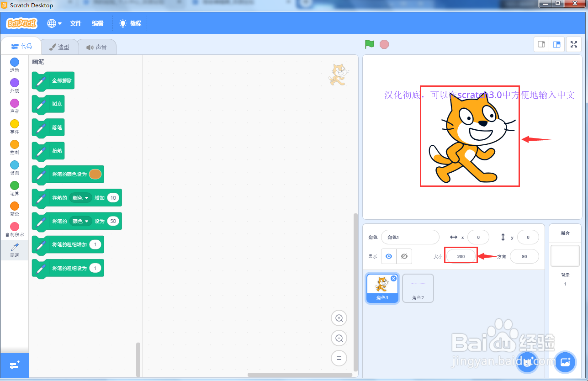The width and height of the screenshot is (588, 381).
Task: Hide sprite 角色1 with the crossed-eye toggle
Action: point(404,256)
